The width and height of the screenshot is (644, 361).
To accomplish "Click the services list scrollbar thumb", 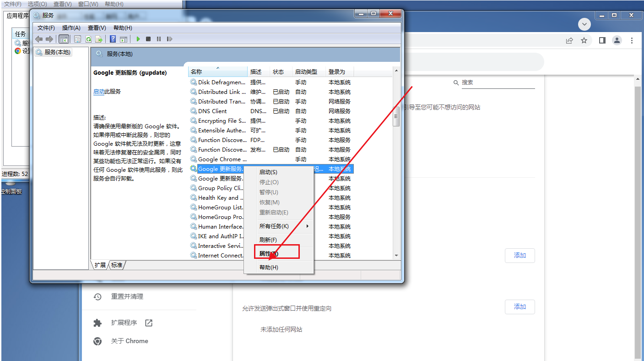I will (396, 116).
